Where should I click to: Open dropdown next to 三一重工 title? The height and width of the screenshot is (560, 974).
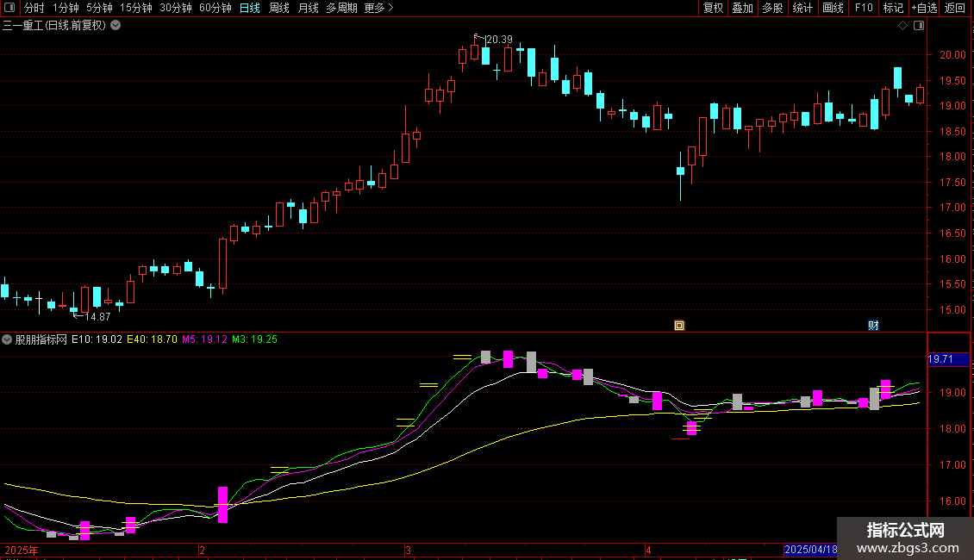(x=116, y=26)
